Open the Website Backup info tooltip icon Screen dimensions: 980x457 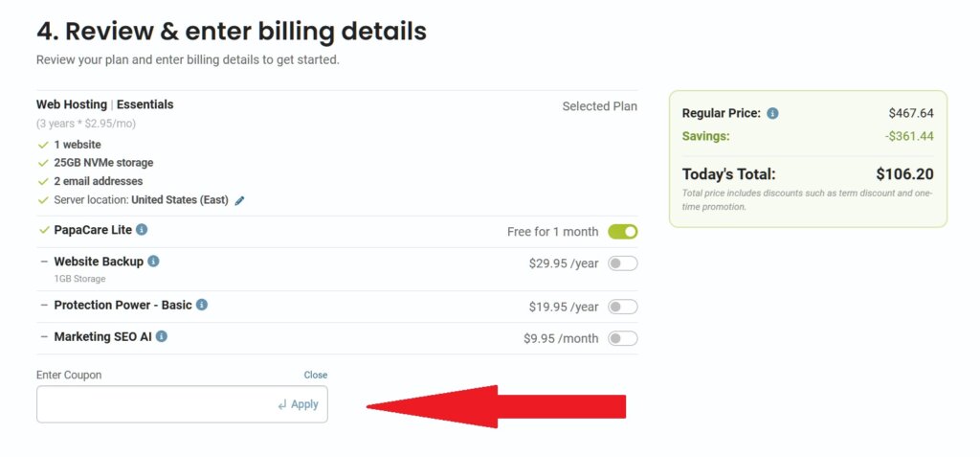point(153,261)
